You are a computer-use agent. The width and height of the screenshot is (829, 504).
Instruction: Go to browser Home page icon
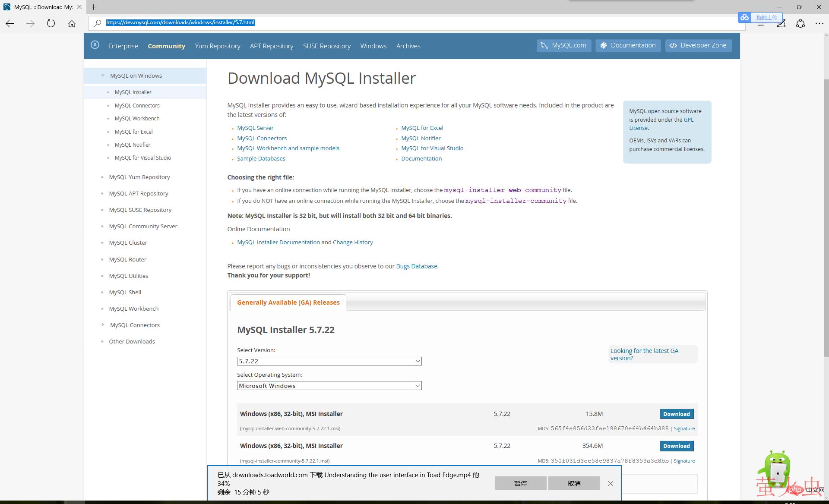click(x=72, y=23)
